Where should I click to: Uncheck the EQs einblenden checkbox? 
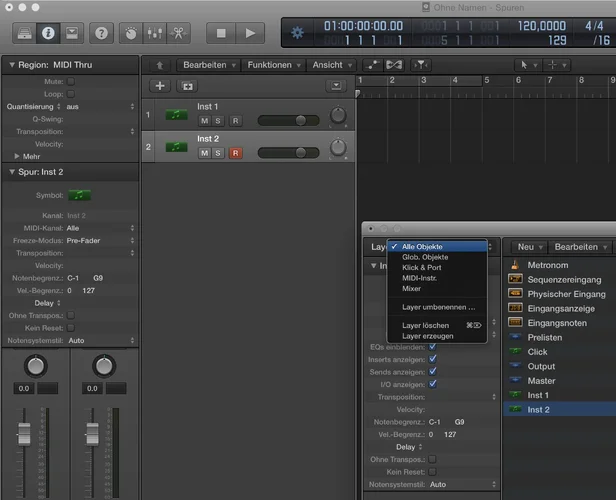click(432, 347)
